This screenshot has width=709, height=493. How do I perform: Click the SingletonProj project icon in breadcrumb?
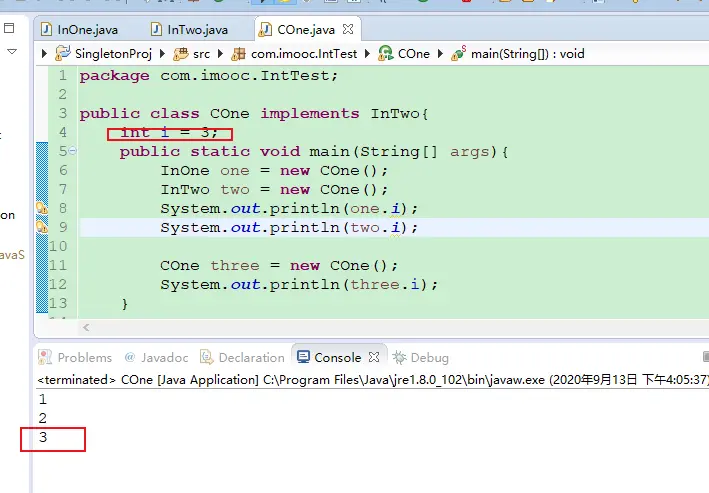click(65, 53)
